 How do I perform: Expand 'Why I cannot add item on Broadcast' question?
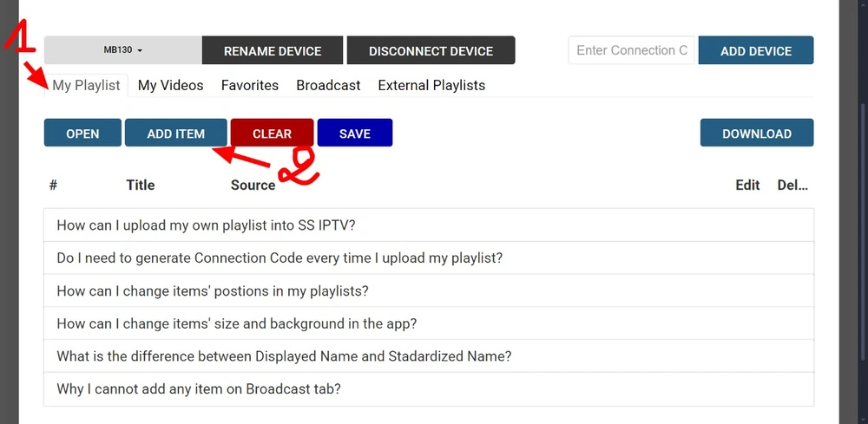pos(199,389)
